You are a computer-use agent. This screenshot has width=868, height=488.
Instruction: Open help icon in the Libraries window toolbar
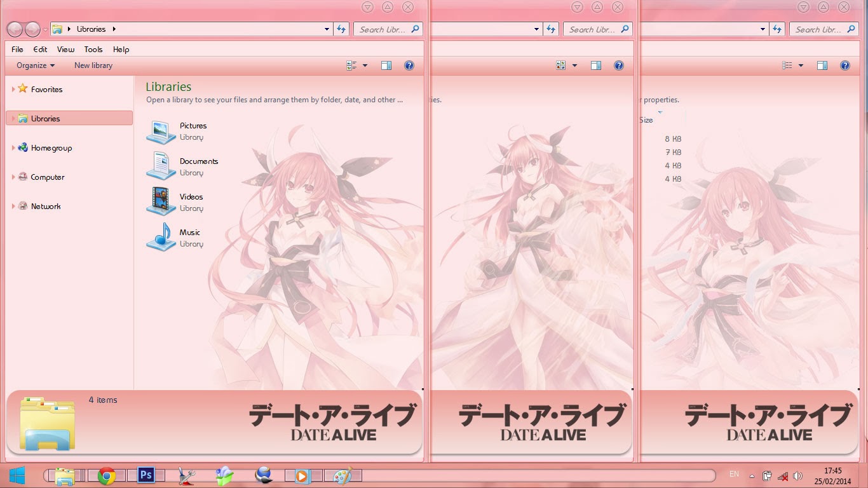click(409, 65)
